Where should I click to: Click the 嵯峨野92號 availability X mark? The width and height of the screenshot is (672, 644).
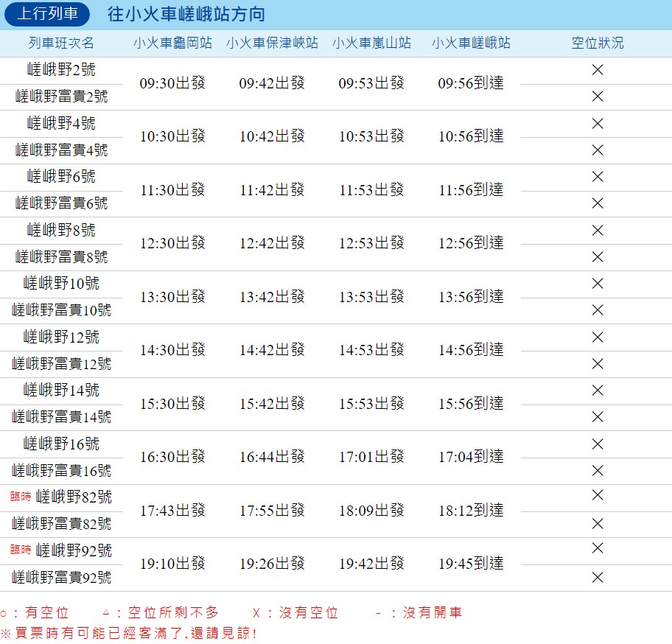[x=598, y=548]
